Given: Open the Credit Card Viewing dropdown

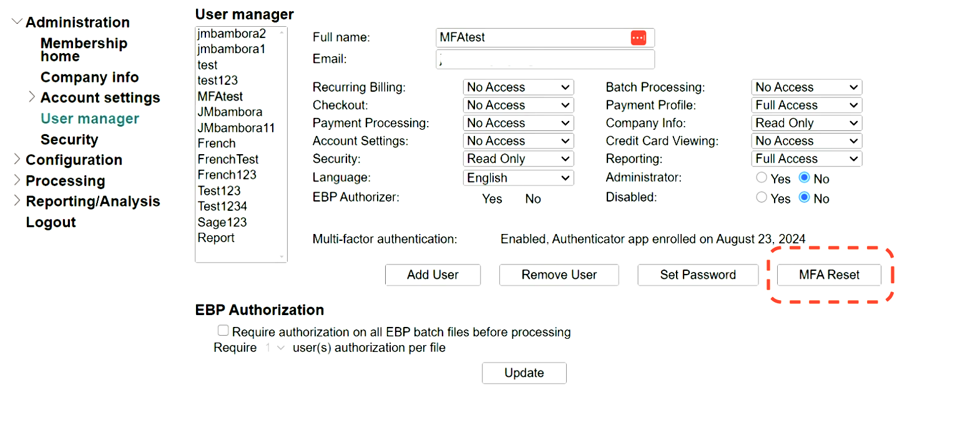Looking at the screenshot, I should click(805, 140).
